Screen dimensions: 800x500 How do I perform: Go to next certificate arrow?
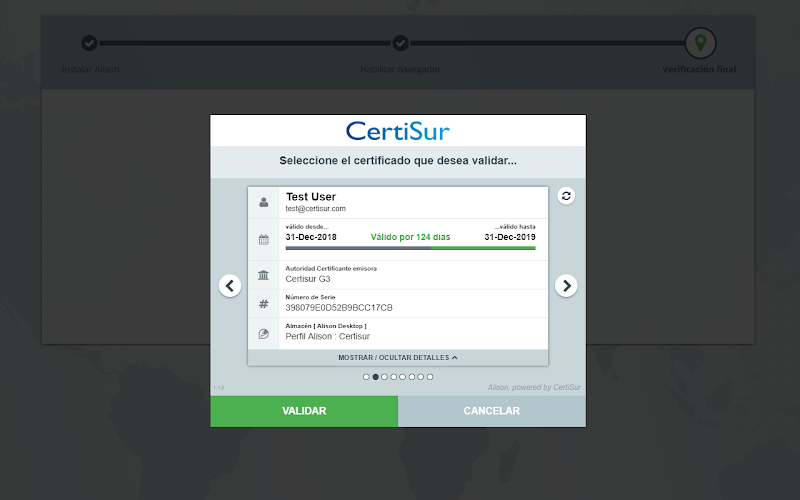coord(566,286)
